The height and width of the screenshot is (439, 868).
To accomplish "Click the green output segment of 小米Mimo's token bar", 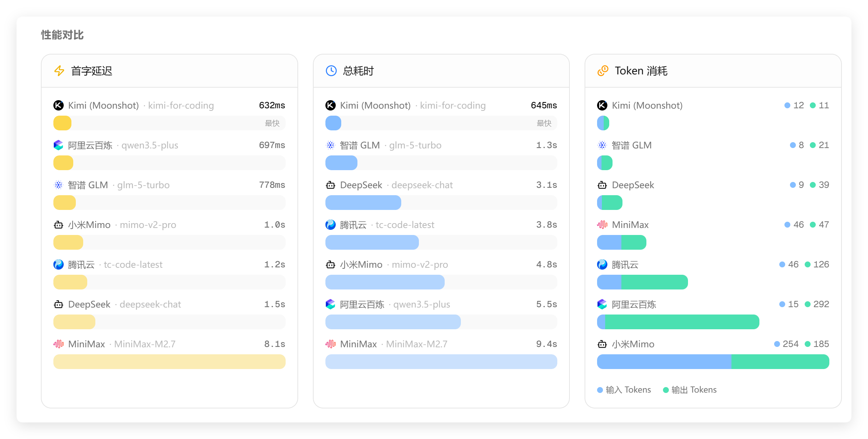I will click(x=780, y=362).
